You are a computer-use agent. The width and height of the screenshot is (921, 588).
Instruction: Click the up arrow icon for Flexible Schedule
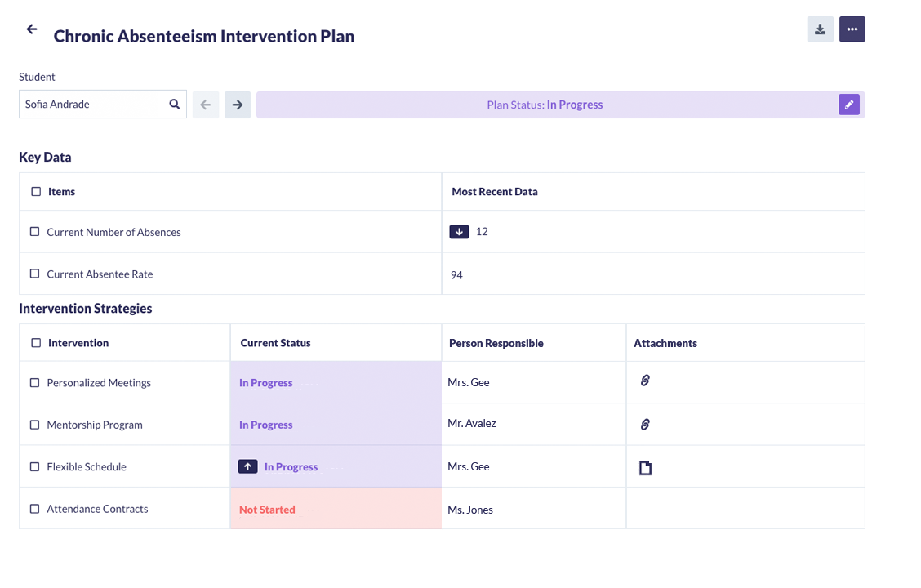pos(247,466)
